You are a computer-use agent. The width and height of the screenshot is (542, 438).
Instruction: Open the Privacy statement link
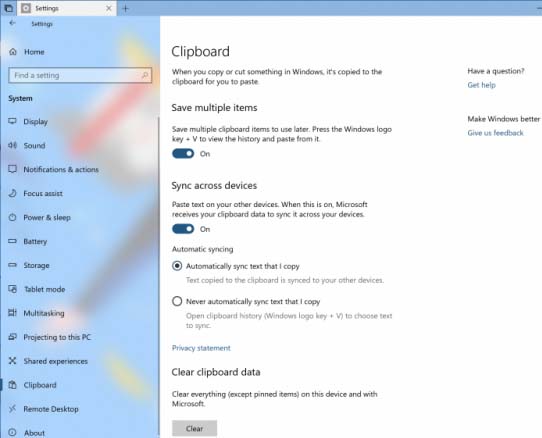click(201, 348)
